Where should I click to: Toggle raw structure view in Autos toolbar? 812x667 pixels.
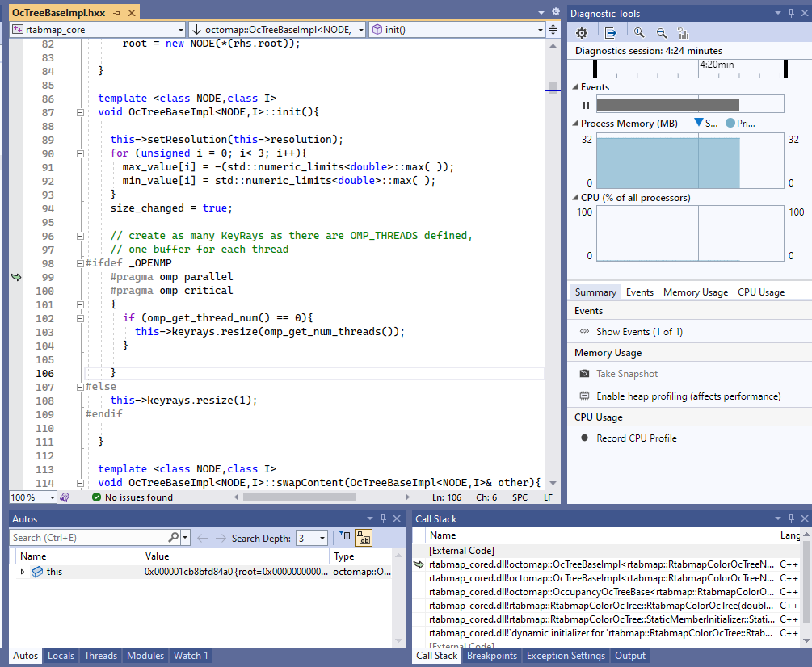pos(362,538)
